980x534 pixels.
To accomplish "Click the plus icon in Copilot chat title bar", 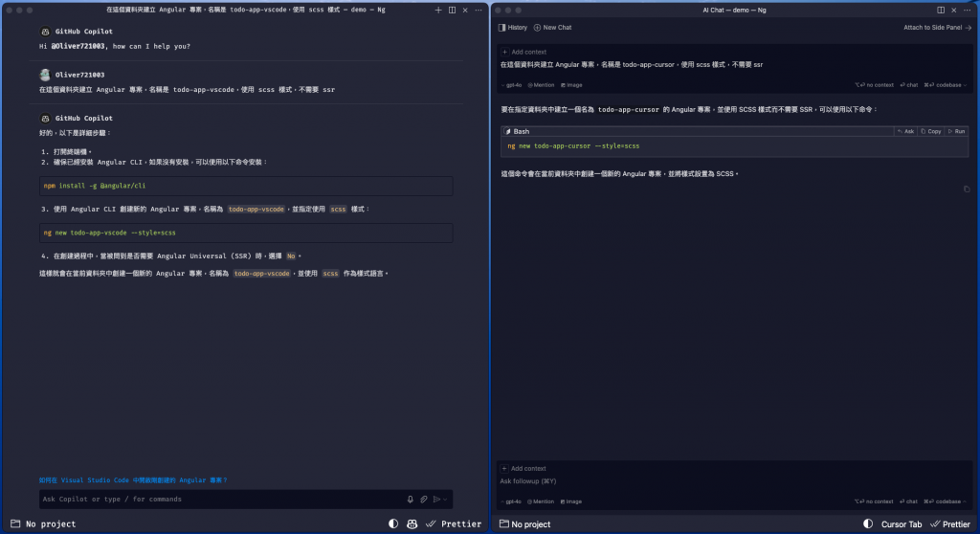I will (x=438, y=10).
